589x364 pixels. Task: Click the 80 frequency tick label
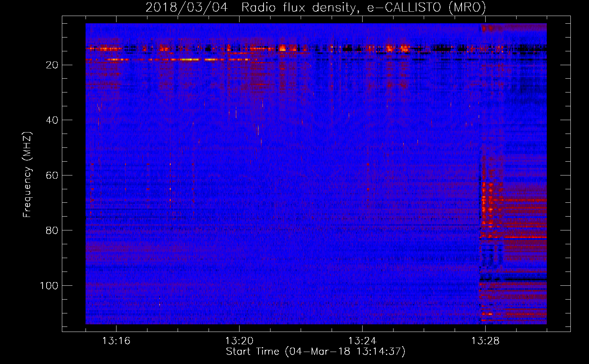click(x=52, y=230)
